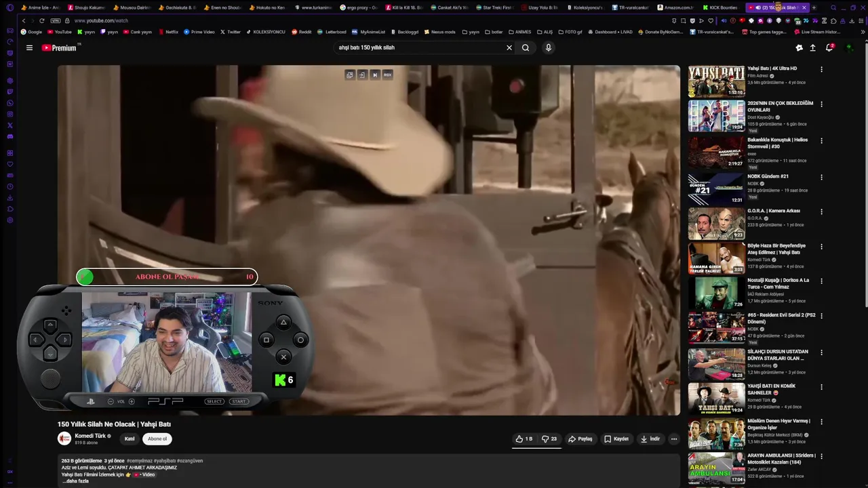
Task: Clear the search box with X icon
Action: (x=509, y=47)
